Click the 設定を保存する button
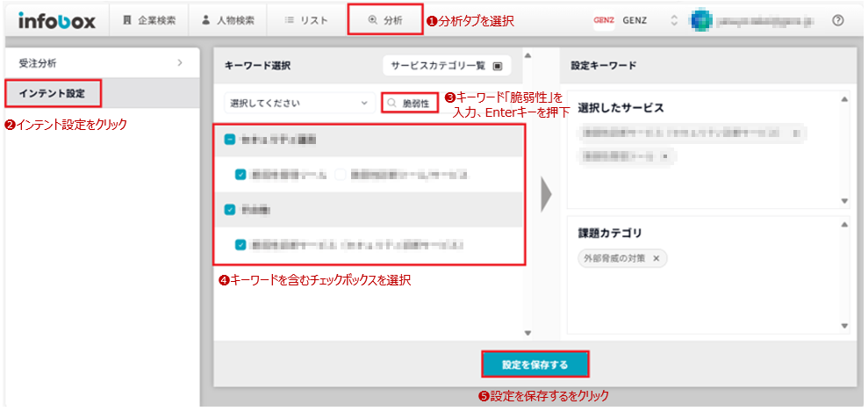This screenshot has height=411, width=868. click(x=534, y=364)
